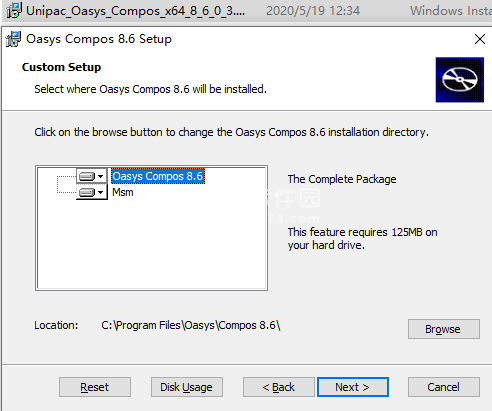Screen dimensions: 492x411
Task: Go back with the Back button
Action: point(279,387)
